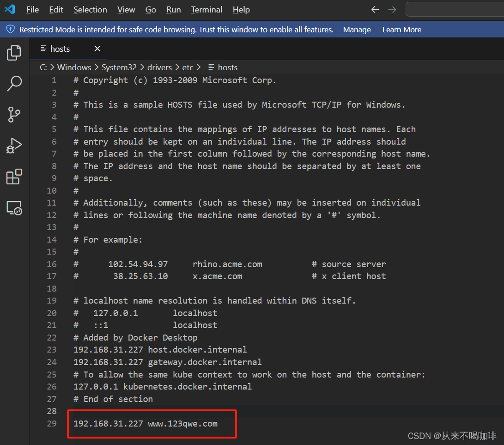Open the Selection menu

pos(90,10)
